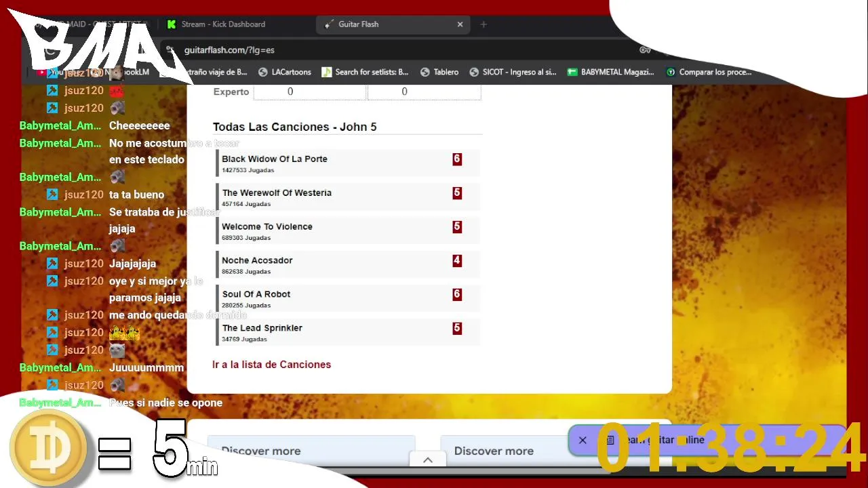This screenshot has width=868, height=488.
Task: Click the 1427533 Jugadas play count
Action: [x=248, y=170]
